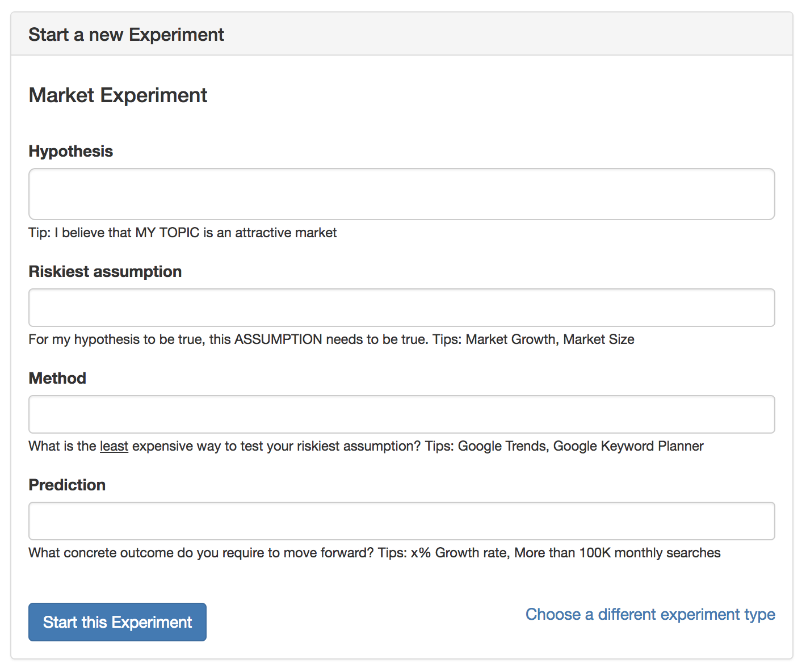Click the Method field label

[x=57, y=378]
